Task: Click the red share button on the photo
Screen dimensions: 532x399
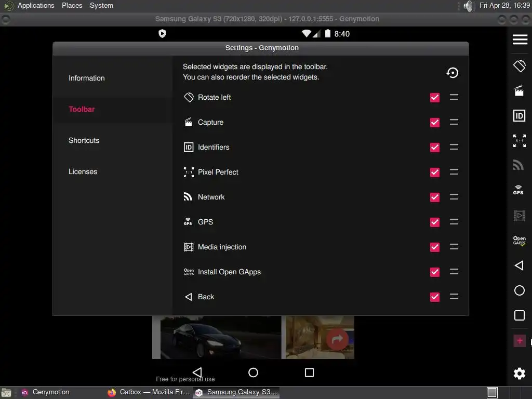Action: (337, 339)
